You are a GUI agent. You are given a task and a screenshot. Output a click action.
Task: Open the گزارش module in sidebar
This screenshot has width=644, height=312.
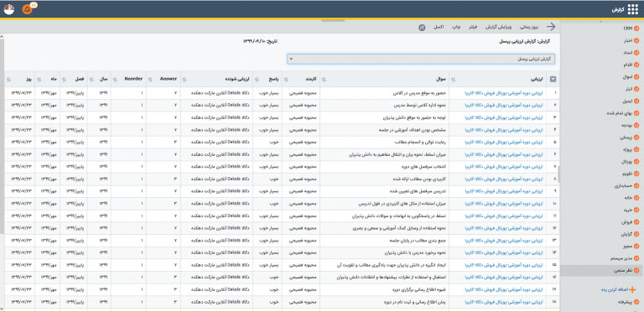(630, 234)
